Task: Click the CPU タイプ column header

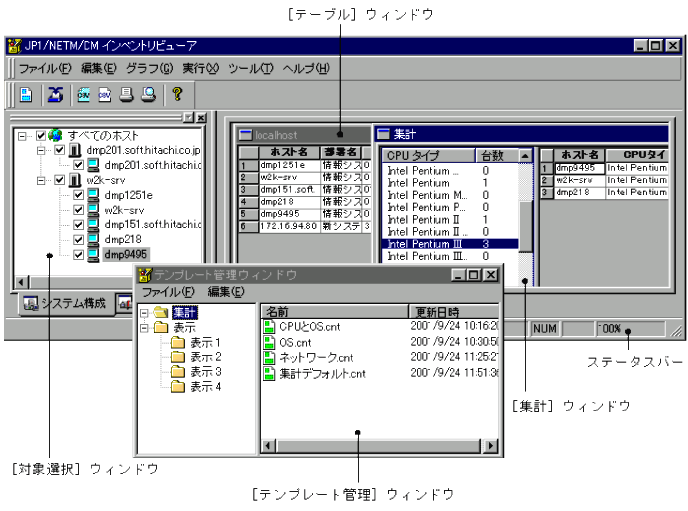Action: pos(429,155)
